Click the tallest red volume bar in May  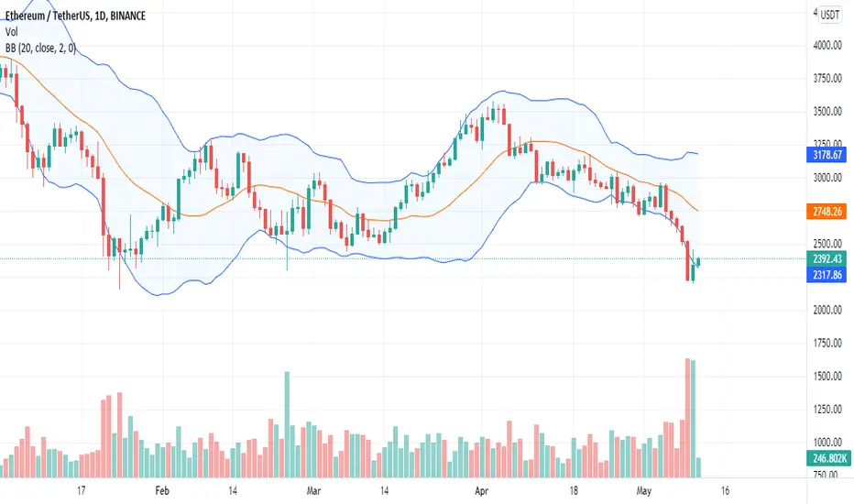pos(688,418)
